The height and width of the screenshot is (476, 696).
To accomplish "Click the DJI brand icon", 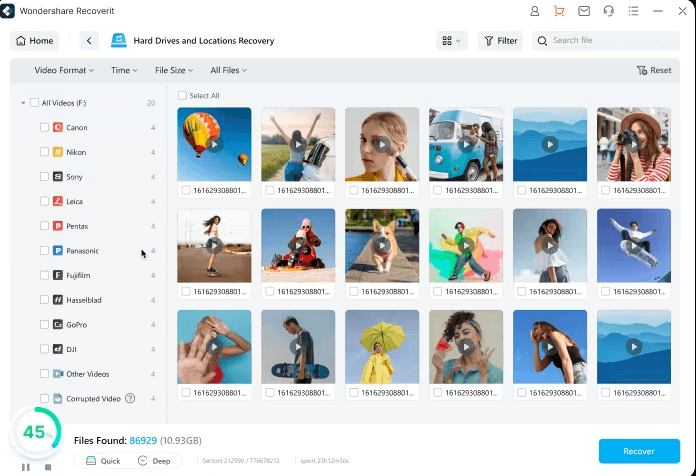I will click(x=58, y=349).
